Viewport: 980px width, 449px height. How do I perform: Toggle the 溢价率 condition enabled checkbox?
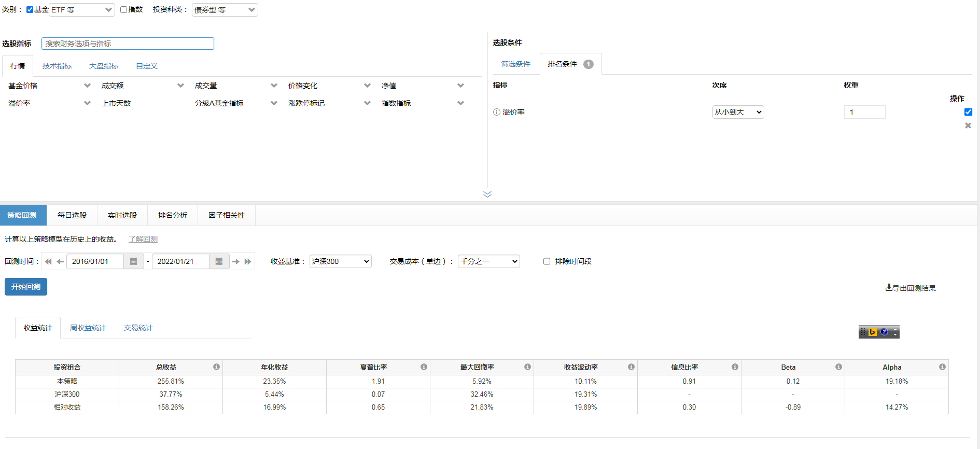[x=968, y=112]
